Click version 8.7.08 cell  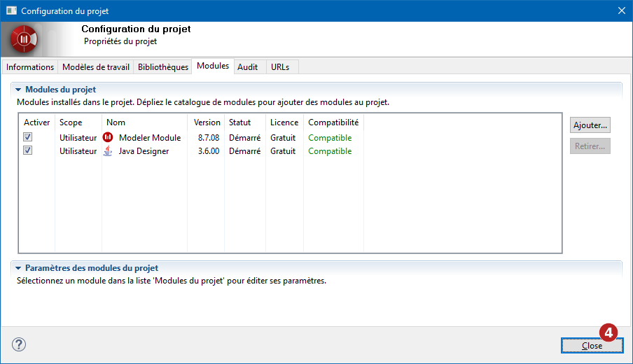click(209, 138)
